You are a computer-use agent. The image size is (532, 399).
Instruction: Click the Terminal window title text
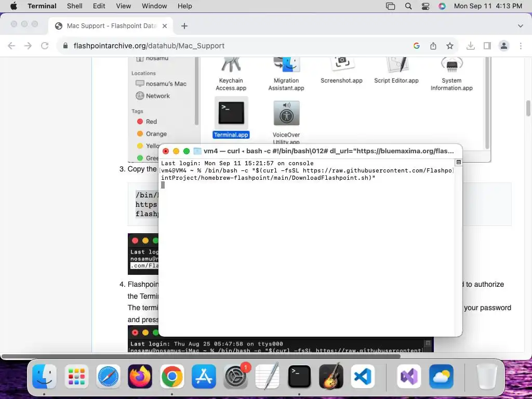point(328,151)
